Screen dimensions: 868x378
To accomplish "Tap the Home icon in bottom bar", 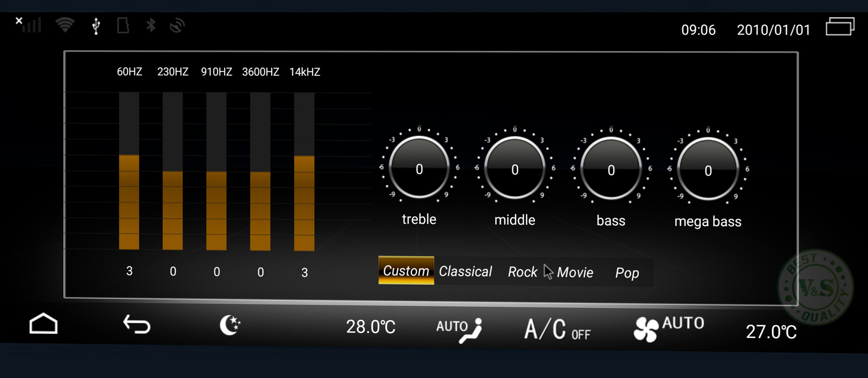I will coord(43,324).
